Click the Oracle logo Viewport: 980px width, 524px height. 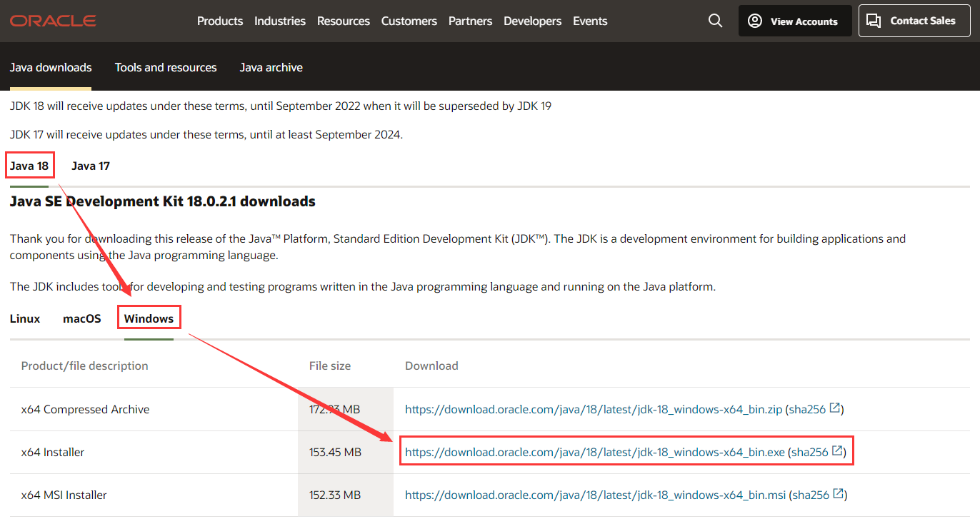pos(53,21)
